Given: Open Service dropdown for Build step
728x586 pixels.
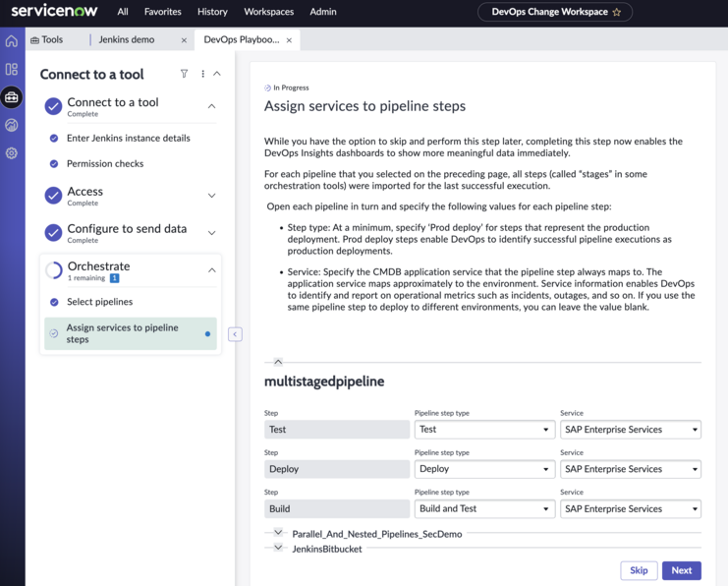Looking at the screenshot, I should point(631,509).
